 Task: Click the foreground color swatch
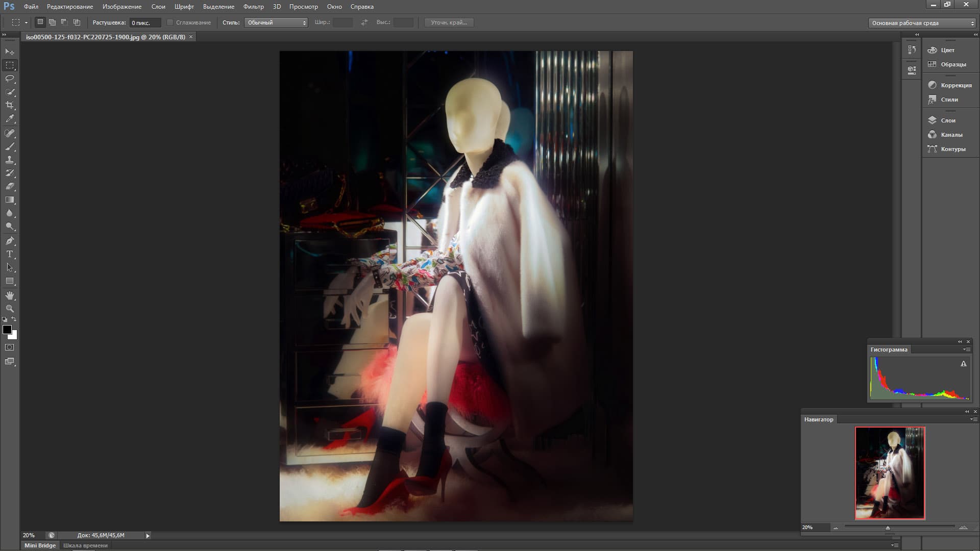7,330
